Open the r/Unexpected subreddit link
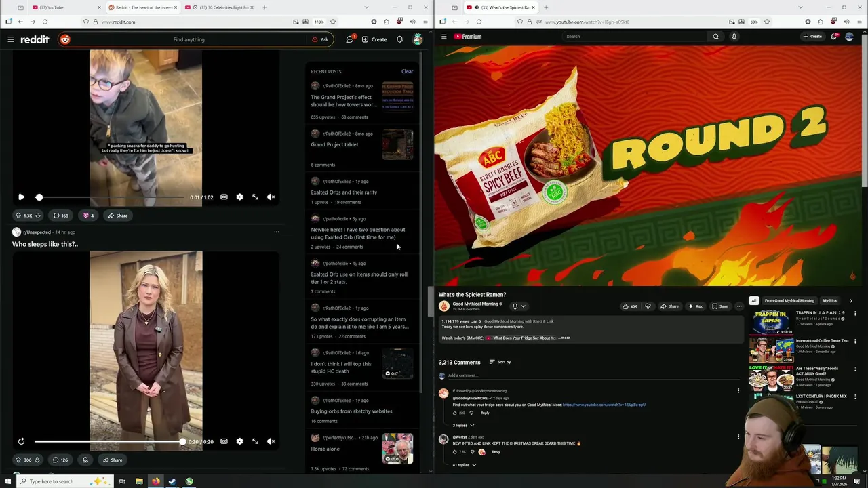Image resolution: width=868 pixels, height=488 pixels. [37, 232]
